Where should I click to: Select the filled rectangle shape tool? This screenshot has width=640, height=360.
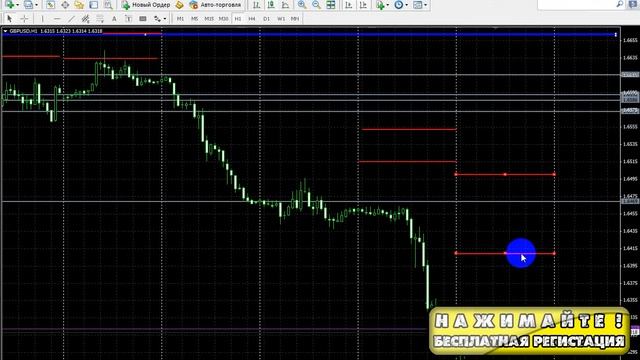pyautogui.click(x=143, y=19)
